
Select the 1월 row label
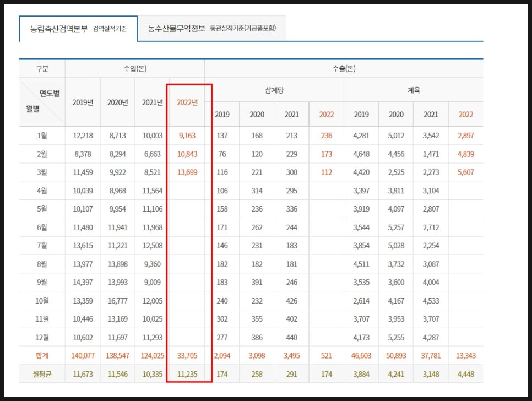click(42, 136)
